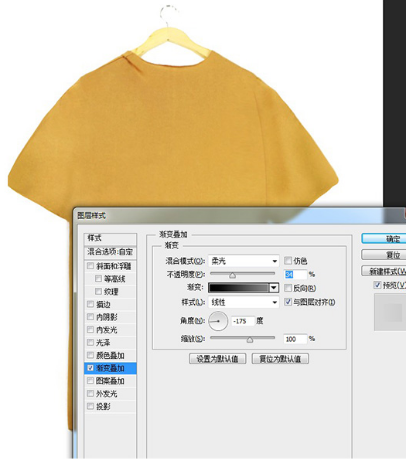Check the 仿色 dither checkbox

[x=288, y=260]
